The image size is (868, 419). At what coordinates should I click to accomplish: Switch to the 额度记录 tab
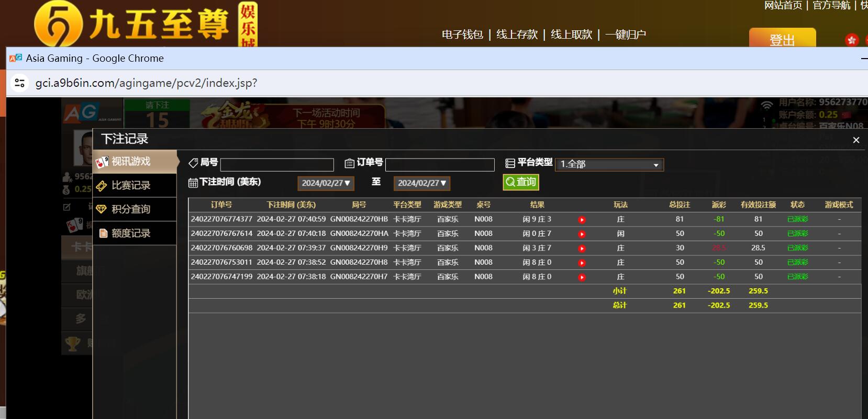click(135, 233)
